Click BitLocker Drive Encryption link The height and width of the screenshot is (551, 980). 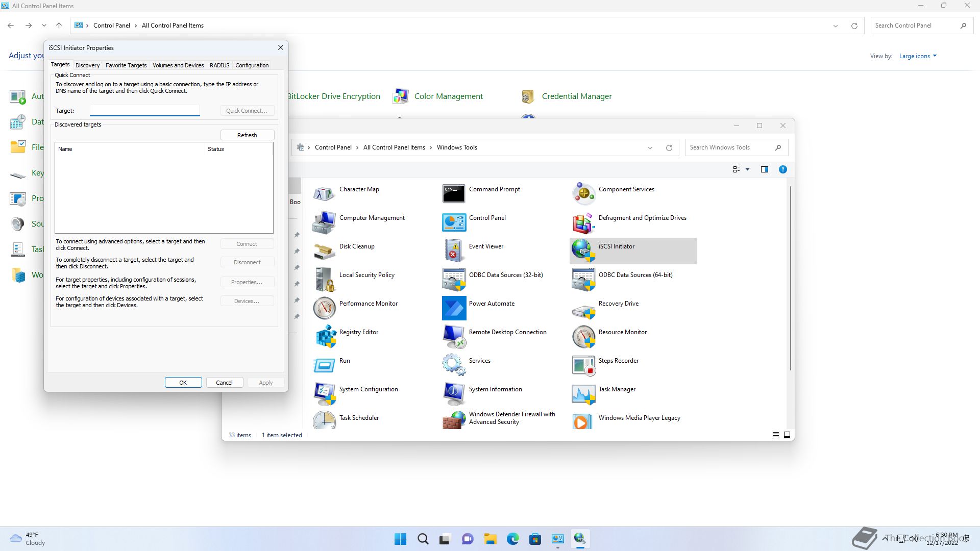(x=334, y=96)
